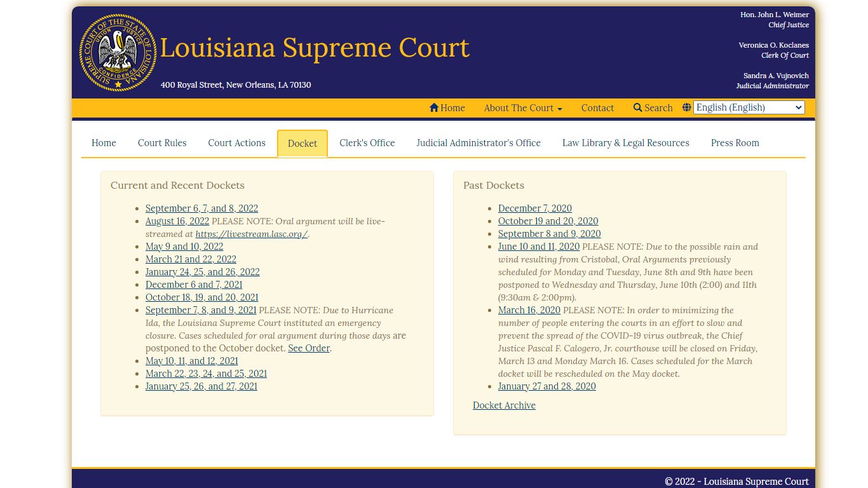Image resolution: width=868 pixels, height=488 pixels.
Task: Open the December 7, 2020 past docket
Action: pyautogui.click(x=535, y=208)
